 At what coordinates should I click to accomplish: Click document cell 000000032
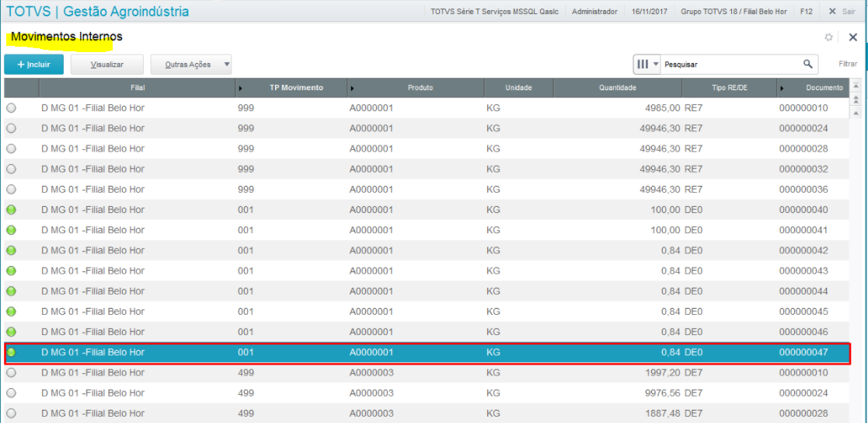pos(804,169)
